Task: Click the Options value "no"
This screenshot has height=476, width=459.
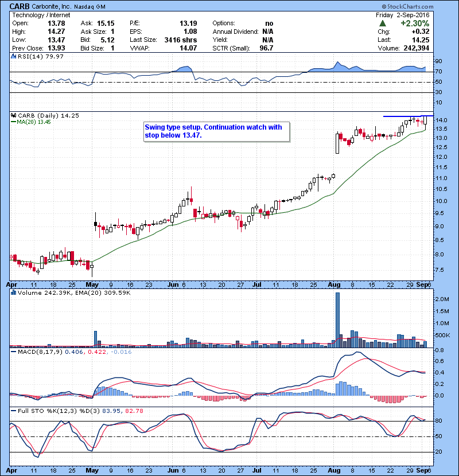Action: [269, 24]
